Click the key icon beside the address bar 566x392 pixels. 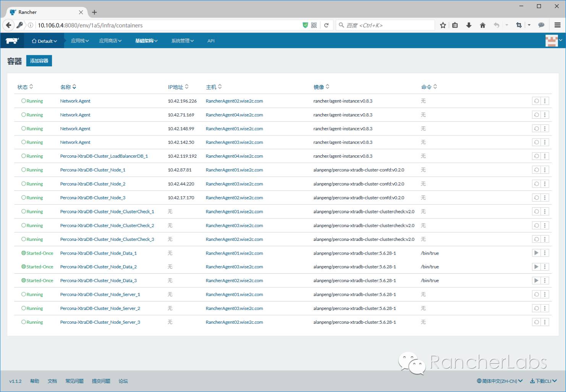(x=19, y=25)
